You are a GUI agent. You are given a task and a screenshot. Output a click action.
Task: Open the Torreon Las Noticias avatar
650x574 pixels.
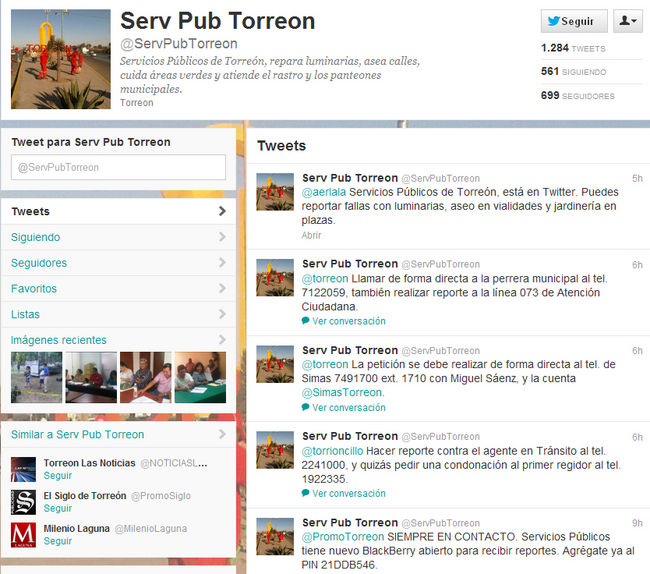[x=23, y=469]
